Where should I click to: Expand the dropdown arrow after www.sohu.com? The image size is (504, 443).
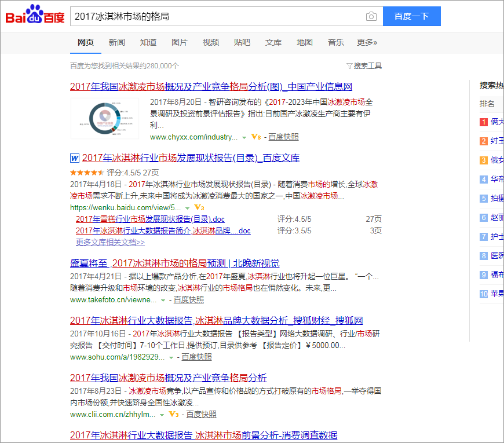[171, 358]
